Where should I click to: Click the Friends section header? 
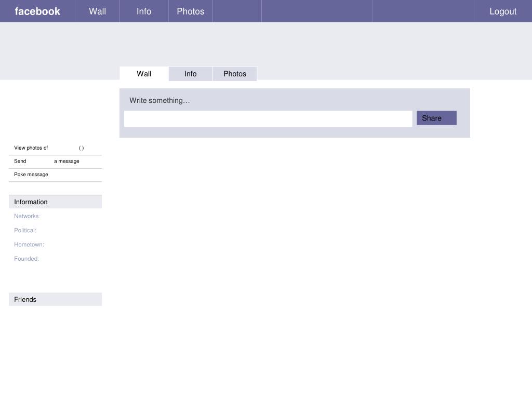coord(55,299)
